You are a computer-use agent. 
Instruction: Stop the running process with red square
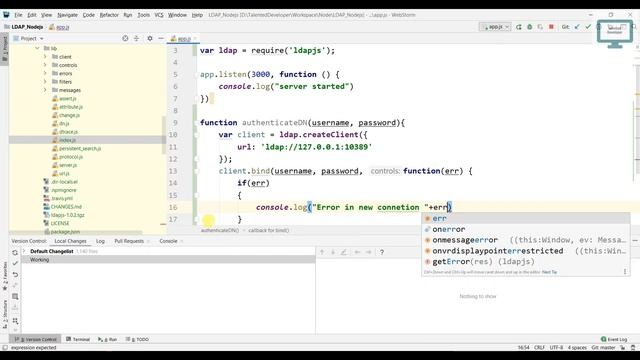(551, 27)
